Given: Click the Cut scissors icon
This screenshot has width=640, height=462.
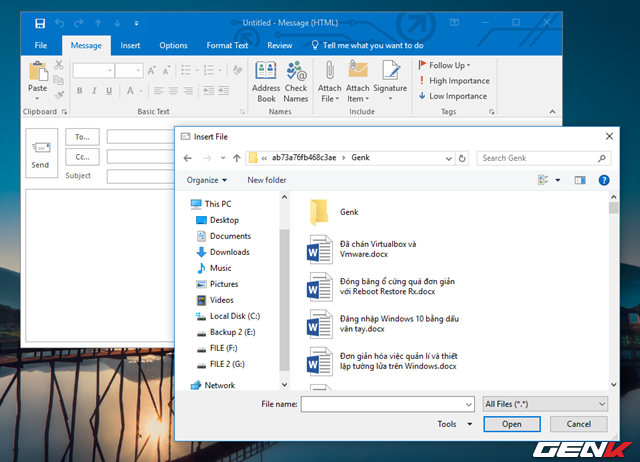Looking at the screenshot, I should point(59,65).
